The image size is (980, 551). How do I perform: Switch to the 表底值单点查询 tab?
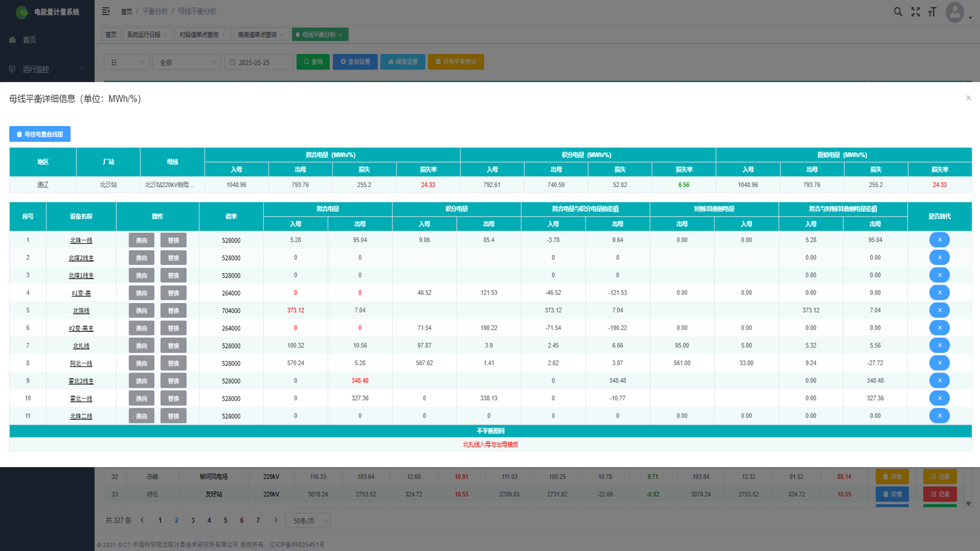257,35
